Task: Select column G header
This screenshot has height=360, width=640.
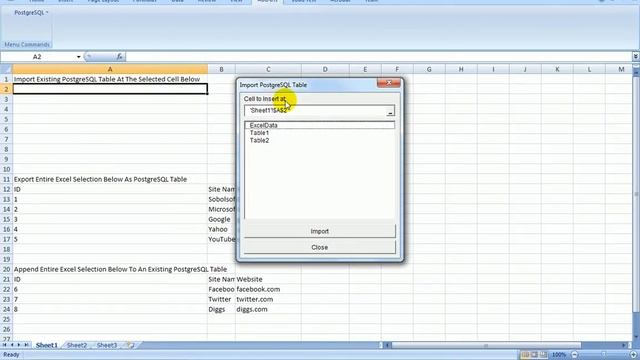Action: point(429,69)
